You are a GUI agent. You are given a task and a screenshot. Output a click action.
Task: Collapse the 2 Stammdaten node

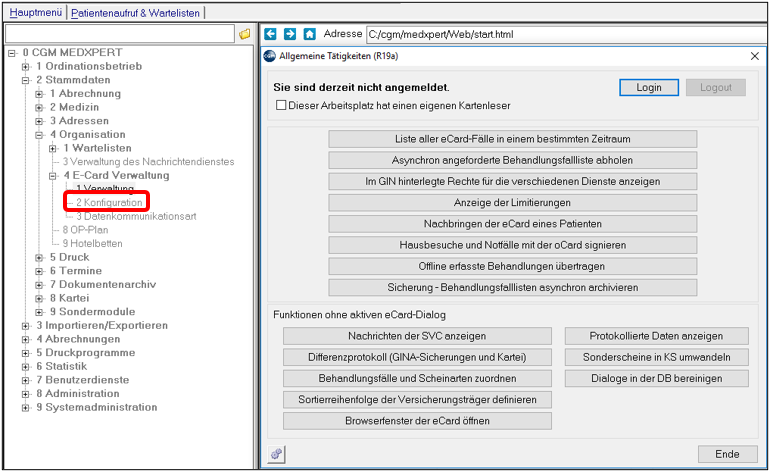(26, 80)
